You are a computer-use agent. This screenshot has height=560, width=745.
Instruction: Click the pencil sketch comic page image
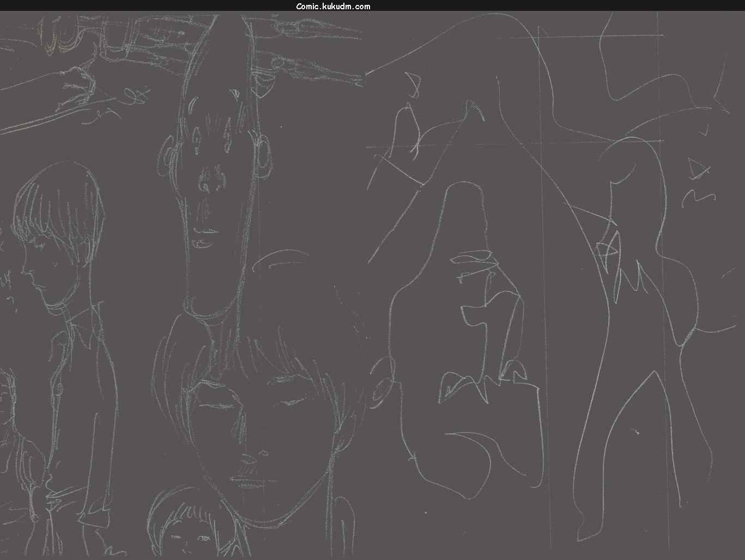click(x=372, y=285)
